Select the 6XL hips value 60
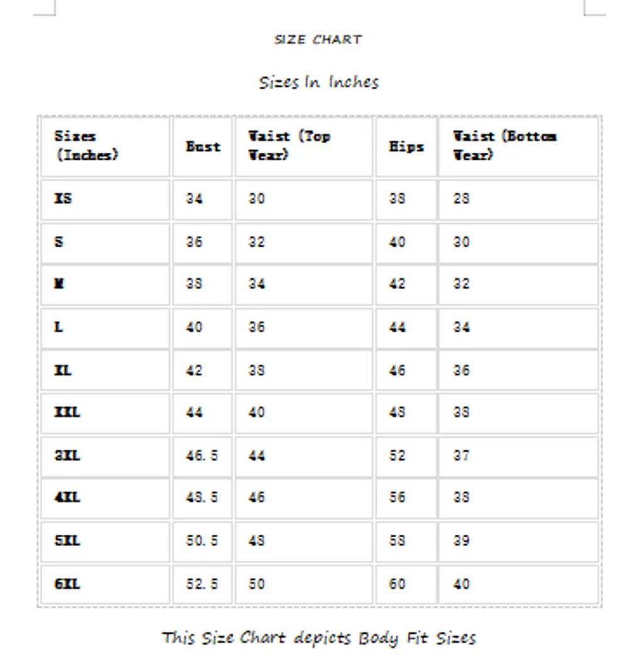Screen dimensions: 644x670 [x=397, y=584]
